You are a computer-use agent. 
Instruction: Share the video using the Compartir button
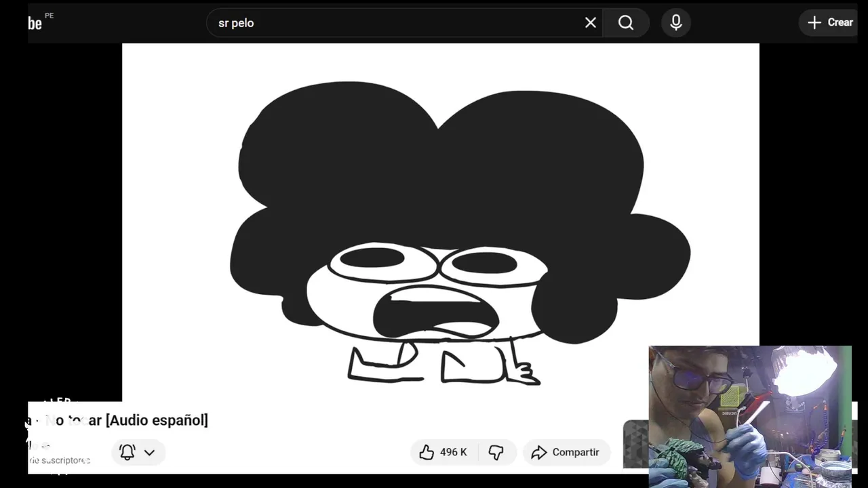pyautogui.click(x=566, y=452)
